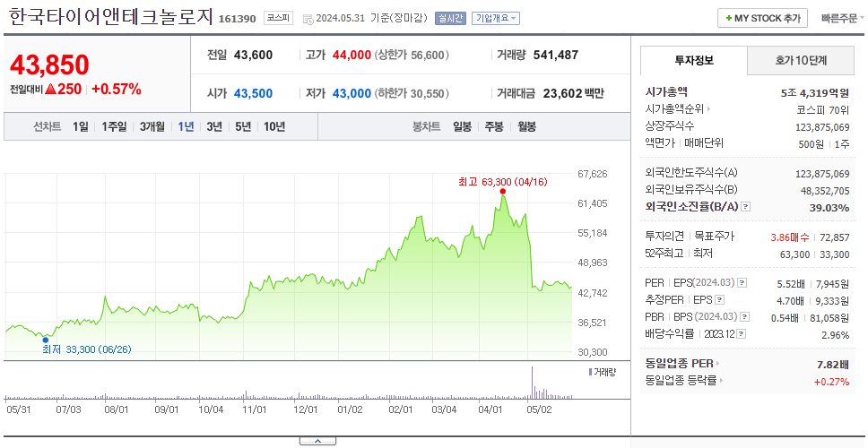Click the 코스피 70위 rank value
The image size is (868, 448).
tap(823, 109)
